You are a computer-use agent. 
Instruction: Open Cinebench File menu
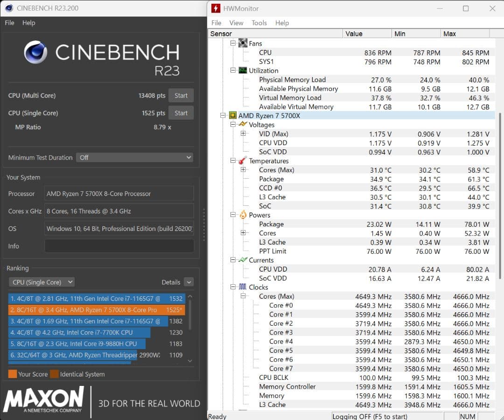(x=10, y=23)
